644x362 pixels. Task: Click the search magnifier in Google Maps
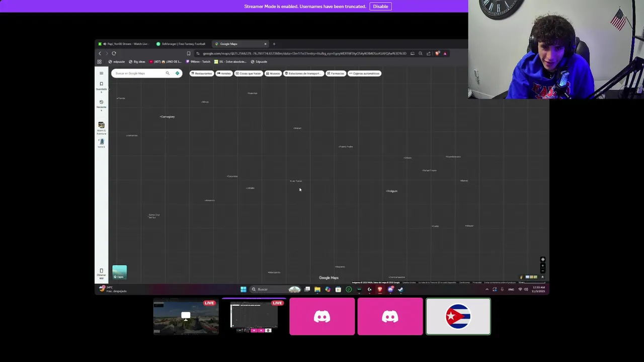(168, 73)
